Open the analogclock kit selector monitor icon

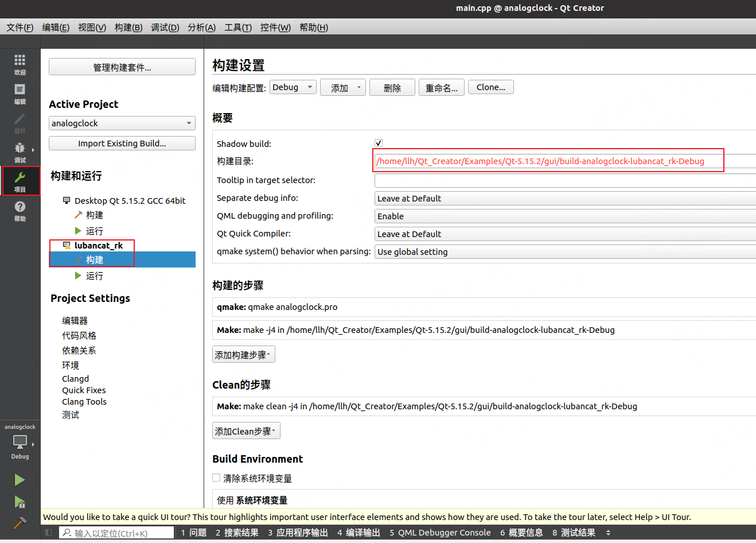[x=20, y=442]
